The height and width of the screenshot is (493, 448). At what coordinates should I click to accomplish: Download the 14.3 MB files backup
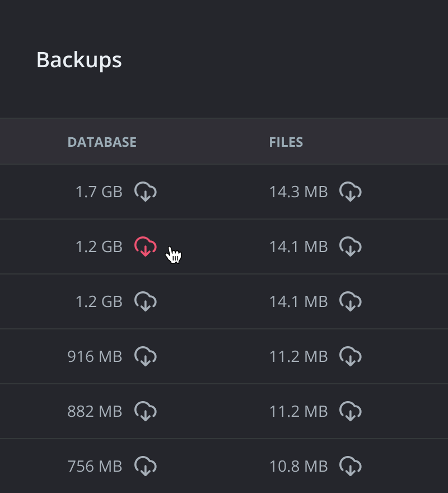(x=350, y=192)
